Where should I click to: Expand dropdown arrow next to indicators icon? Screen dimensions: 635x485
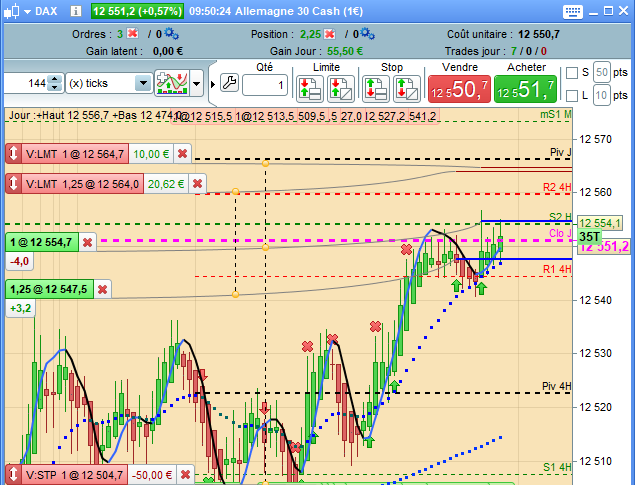point(196,84)
